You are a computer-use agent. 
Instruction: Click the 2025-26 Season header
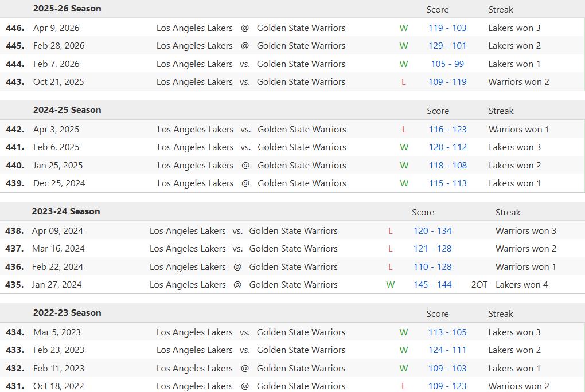pos(67,9)
